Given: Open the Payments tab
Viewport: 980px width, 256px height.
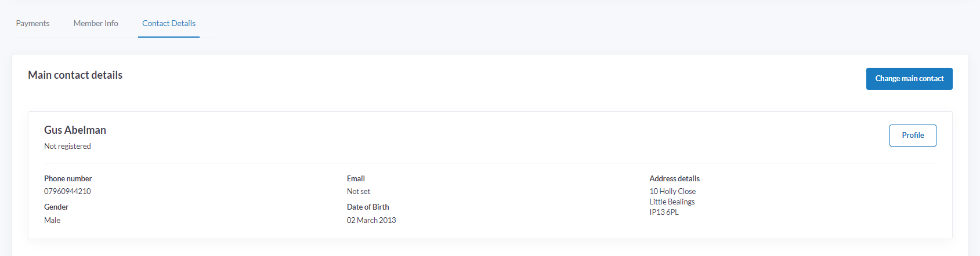Looking at the screenshot, I should point(32,23).
